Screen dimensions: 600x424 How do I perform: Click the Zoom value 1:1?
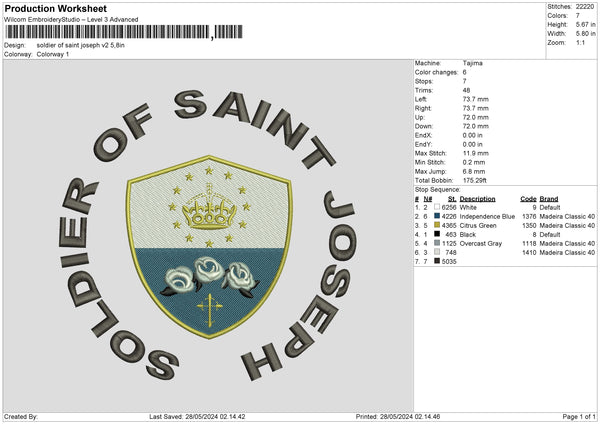click(580, 42)
